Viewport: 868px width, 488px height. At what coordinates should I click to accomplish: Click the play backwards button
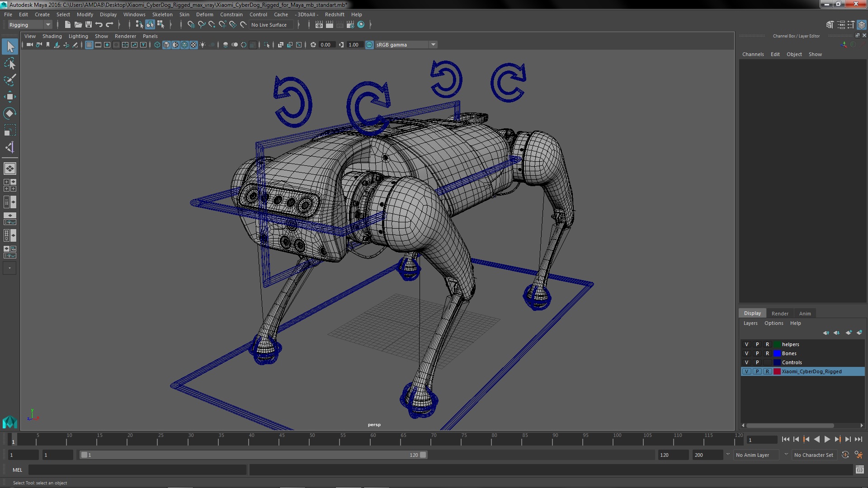(x=816, y=440)
